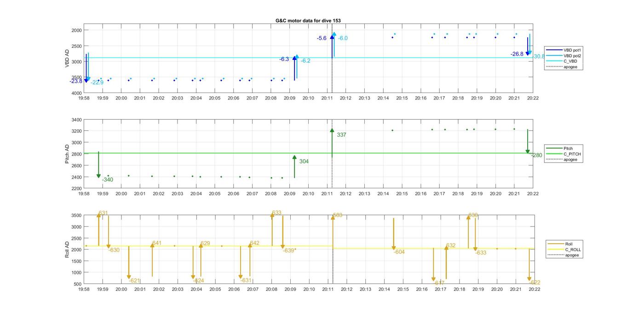Click the '-631' roll data label

246,280
